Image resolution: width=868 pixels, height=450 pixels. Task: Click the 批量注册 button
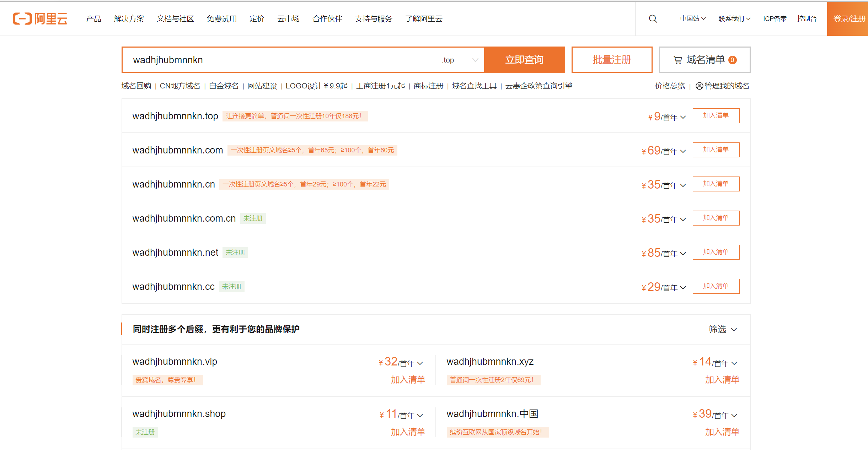click(612, 60)
